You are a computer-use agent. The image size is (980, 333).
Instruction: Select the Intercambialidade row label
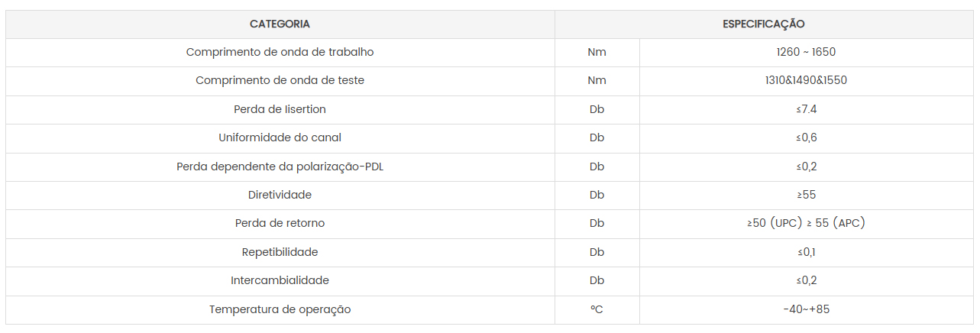280,280
